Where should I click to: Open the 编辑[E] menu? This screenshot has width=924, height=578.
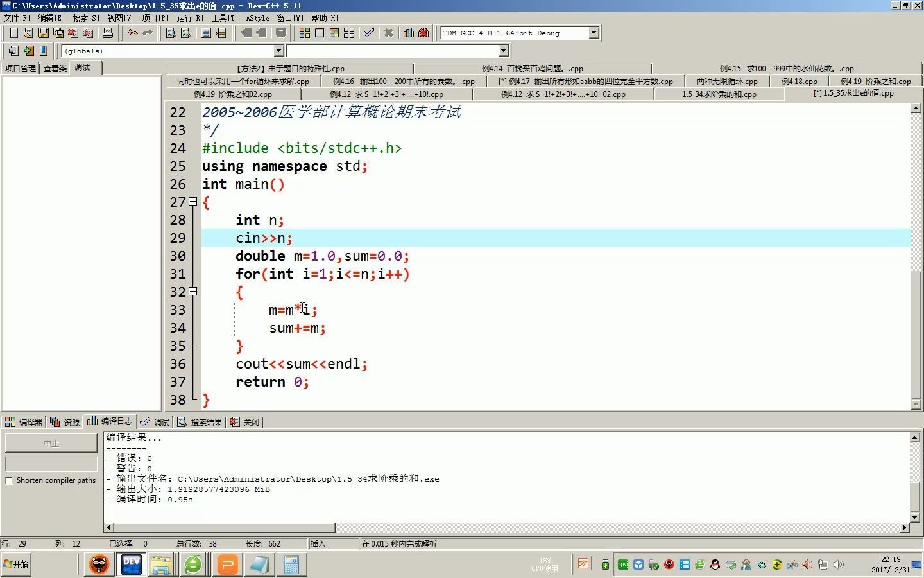tap(51, 18)
